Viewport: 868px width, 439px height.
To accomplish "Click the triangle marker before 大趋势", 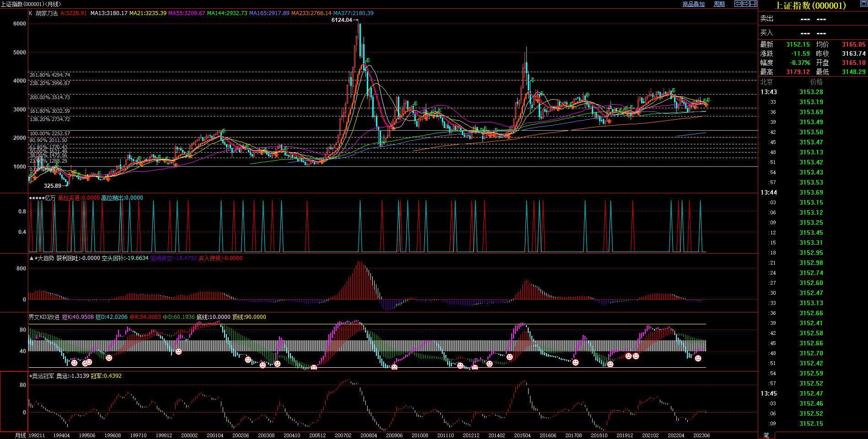I will point(31,258).
